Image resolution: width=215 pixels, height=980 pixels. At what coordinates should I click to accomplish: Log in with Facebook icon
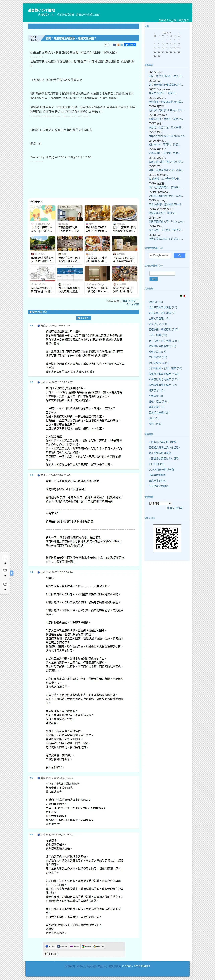click(63, 946)
